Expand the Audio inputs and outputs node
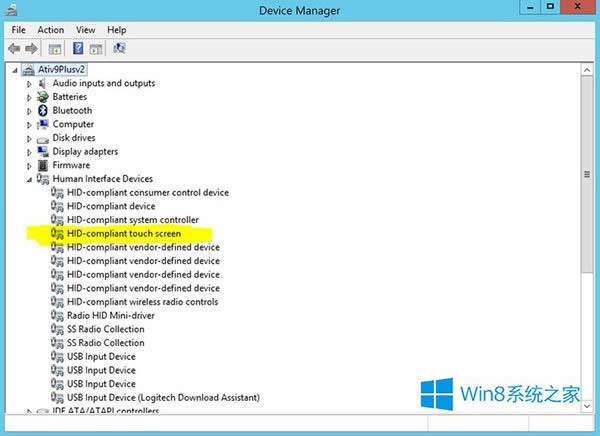Viewport: 600px width, 436px height. 29,83
